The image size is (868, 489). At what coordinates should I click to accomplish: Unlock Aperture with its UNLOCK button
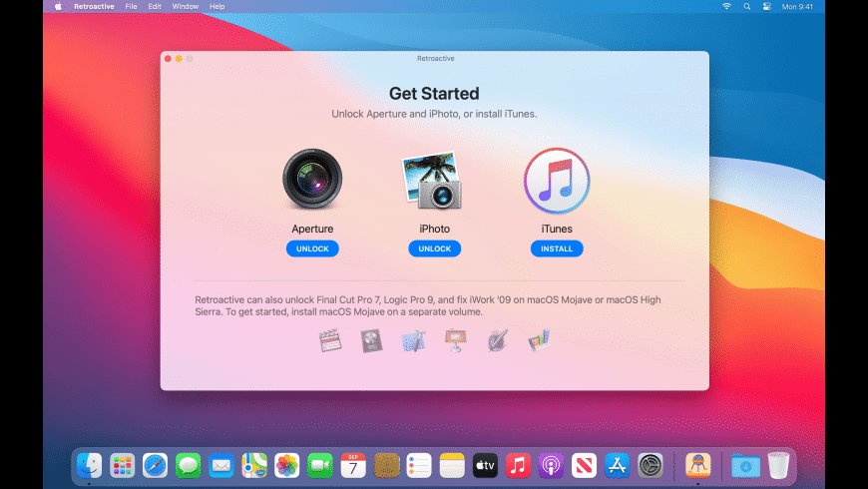(x=312, y=248)
